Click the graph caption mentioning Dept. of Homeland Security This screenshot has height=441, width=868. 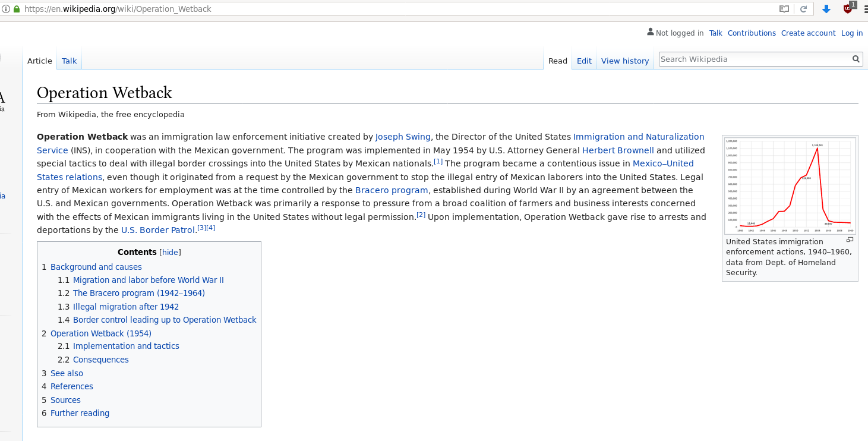point(789,257)
